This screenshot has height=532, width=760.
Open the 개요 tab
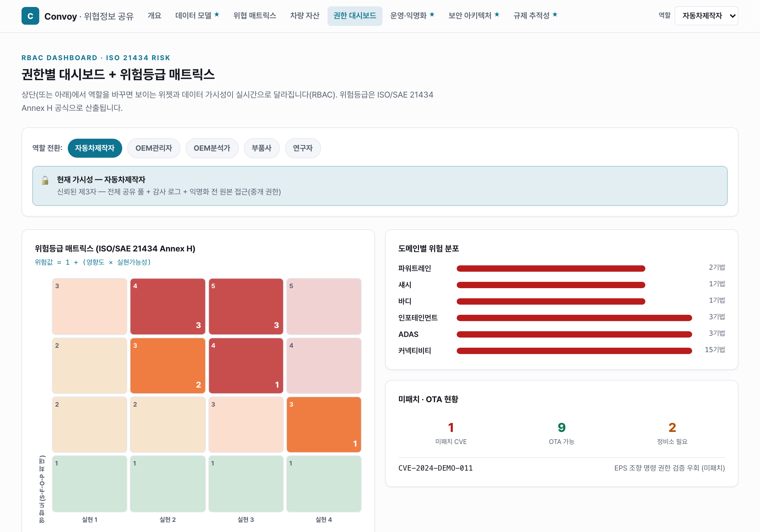(155, 16)
